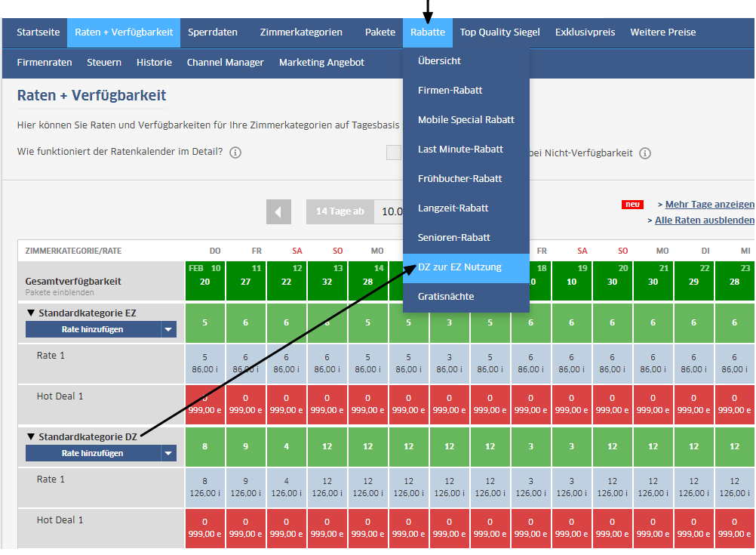
Task: Click the Alle Raten ausblenden link
Action: pyautogui.click(x=704, y=220)
